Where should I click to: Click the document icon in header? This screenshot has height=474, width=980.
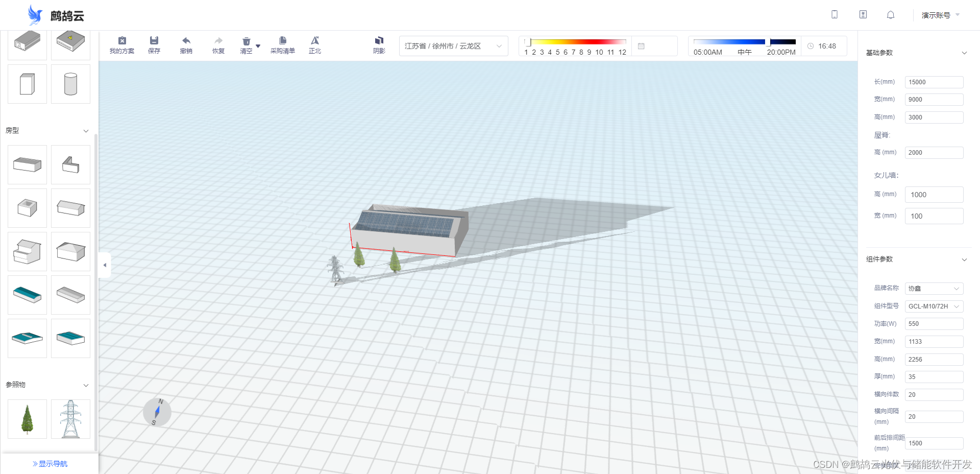(863, 14)
